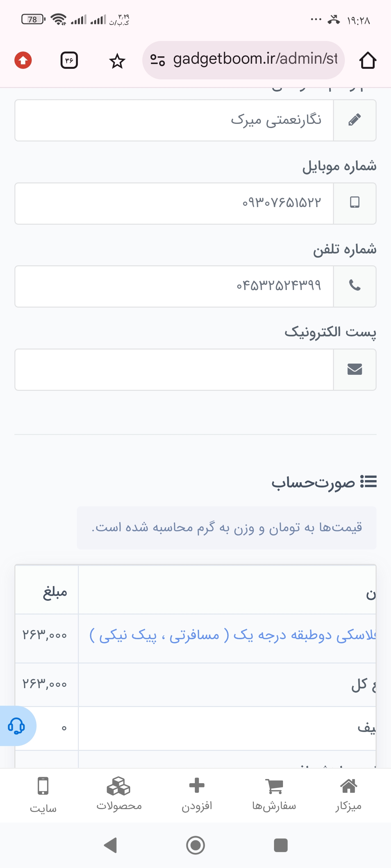Tap the envelope icon beside email field
The height and width of the screenshot is (868, 391).
354,370
